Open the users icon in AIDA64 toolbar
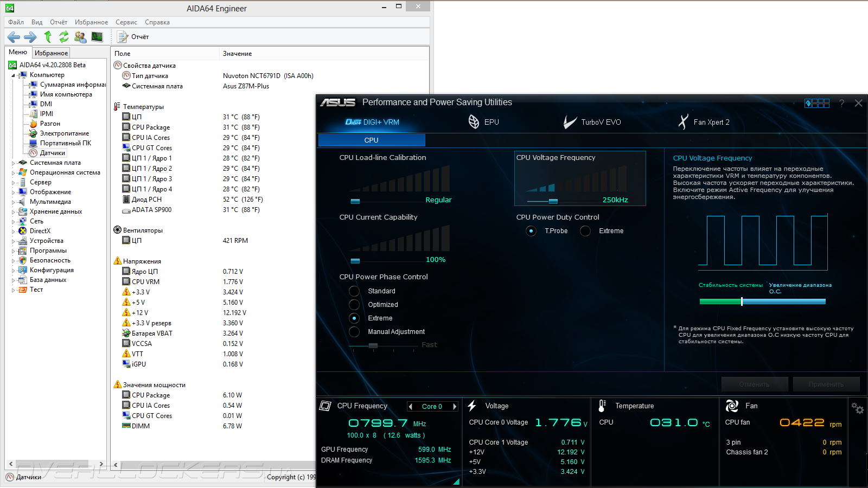Image resolution: width=868 pixels, height=488 pixels. 80,37
